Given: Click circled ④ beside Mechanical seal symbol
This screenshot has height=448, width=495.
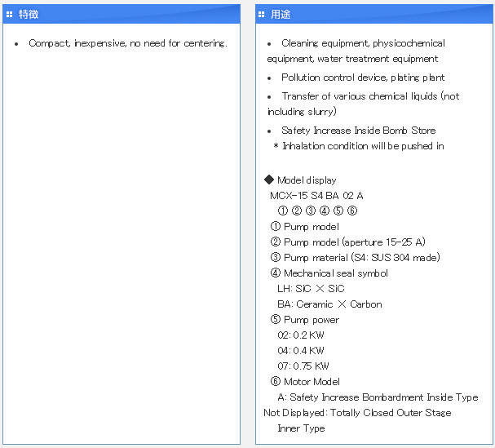Looking at the screenshot, I should 275,273.
